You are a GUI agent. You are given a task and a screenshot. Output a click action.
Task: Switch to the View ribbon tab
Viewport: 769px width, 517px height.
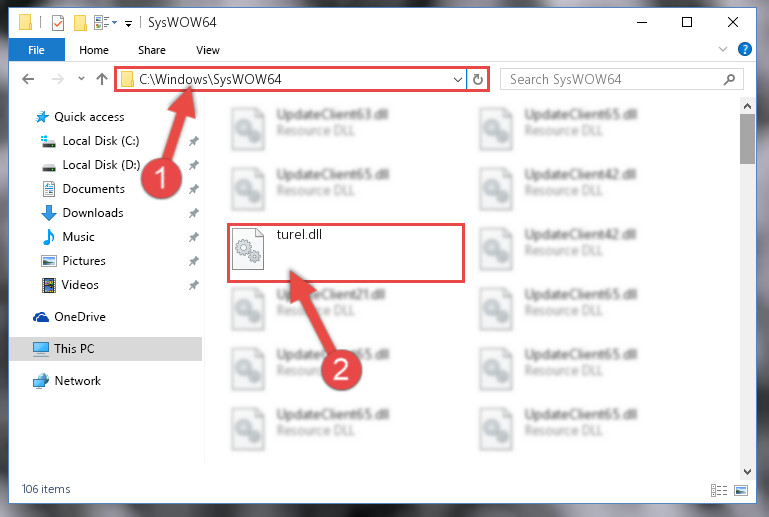tap(207, 50)
